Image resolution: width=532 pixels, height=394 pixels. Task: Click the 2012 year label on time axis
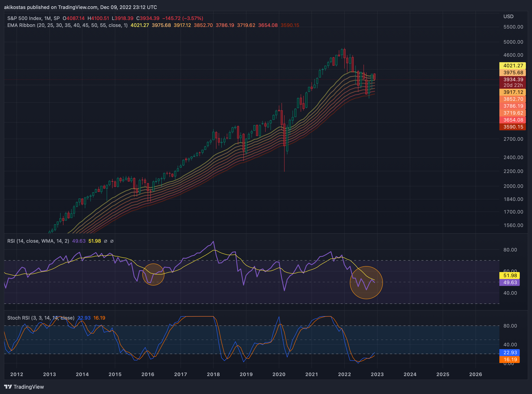[17, 374]
